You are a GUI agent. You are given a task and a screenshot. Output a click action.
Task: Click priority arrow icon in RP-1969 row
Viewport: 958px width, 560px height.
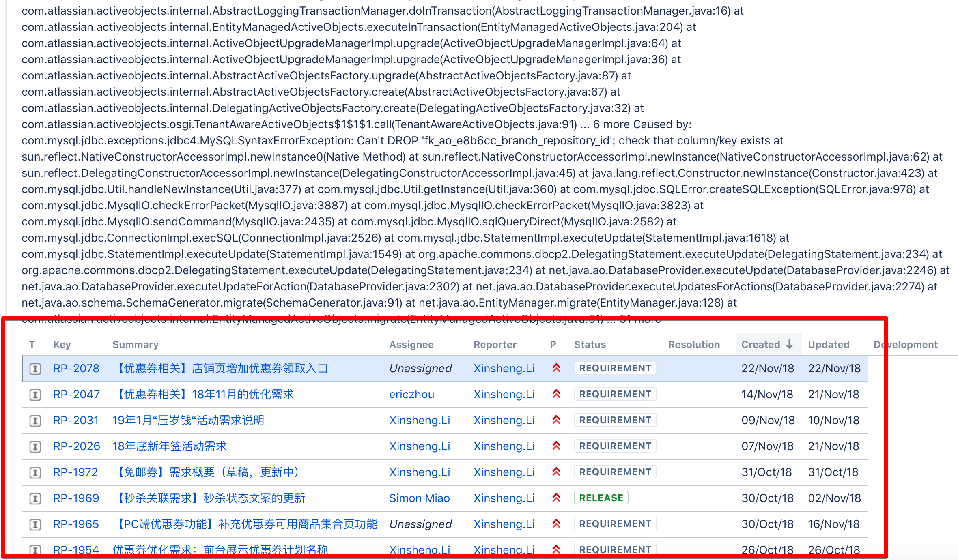tap(556, 498)
